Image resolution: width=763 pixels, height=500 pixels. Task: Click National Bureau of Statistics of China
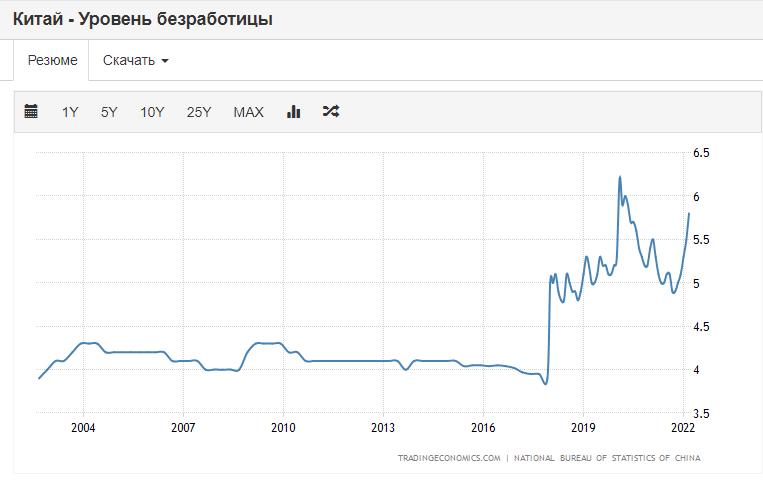pos(607,458)
